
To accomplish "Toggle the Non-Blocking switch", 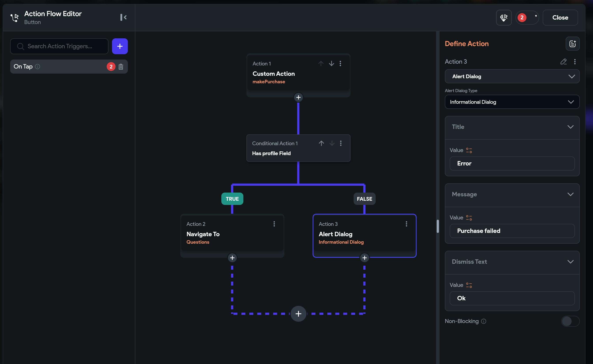I will point(570,321).
